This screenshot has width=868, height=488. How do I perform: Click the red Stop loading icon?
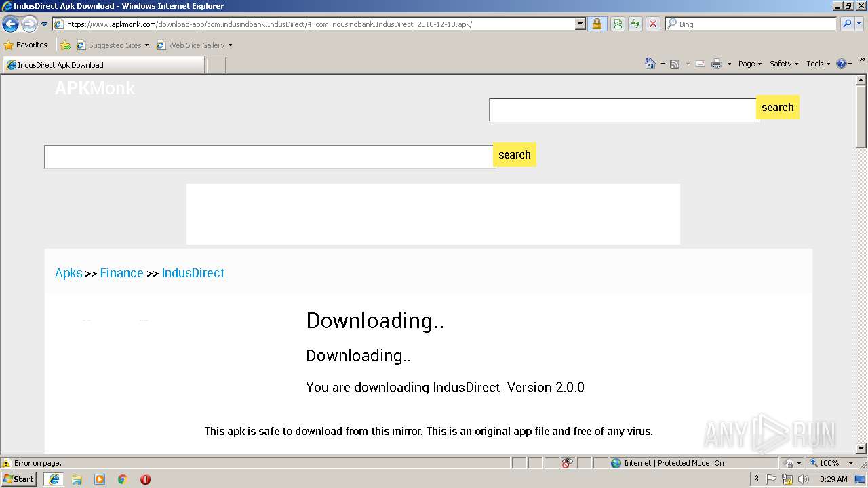pos(653,24)
